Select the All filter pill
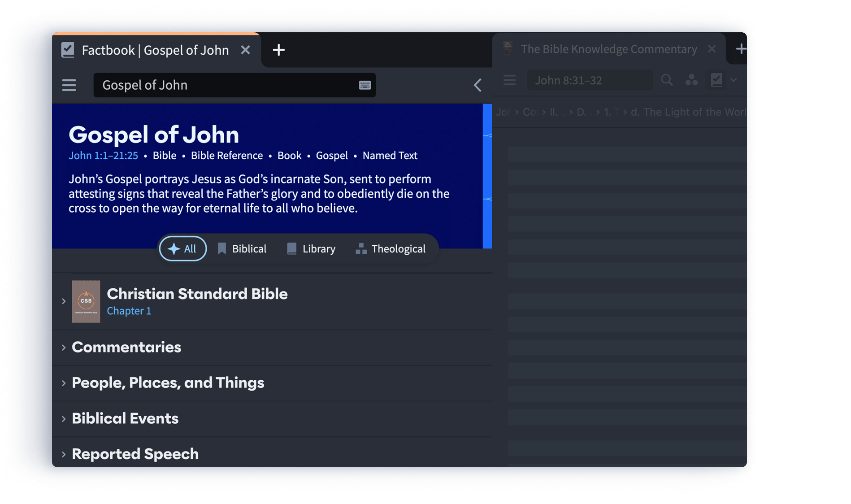Screen dimensions: 851x504 (183, 248)
